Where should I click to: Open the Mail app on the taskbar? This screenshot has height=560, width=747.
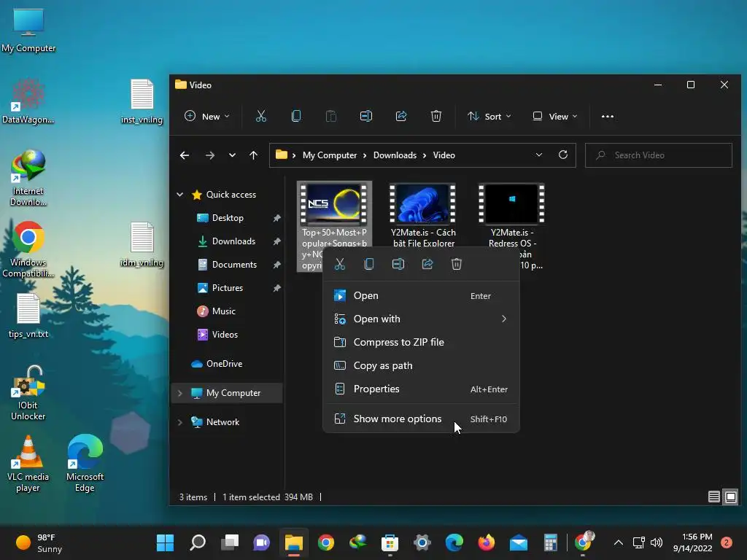coord(519,542)
